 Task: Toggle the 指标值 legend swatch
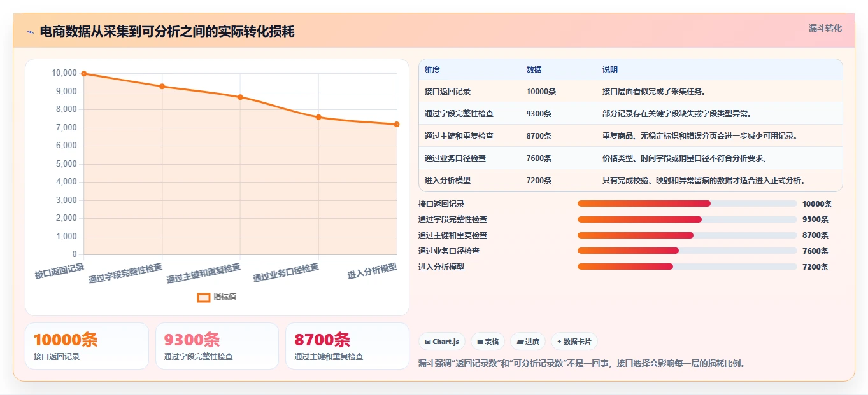204,297
